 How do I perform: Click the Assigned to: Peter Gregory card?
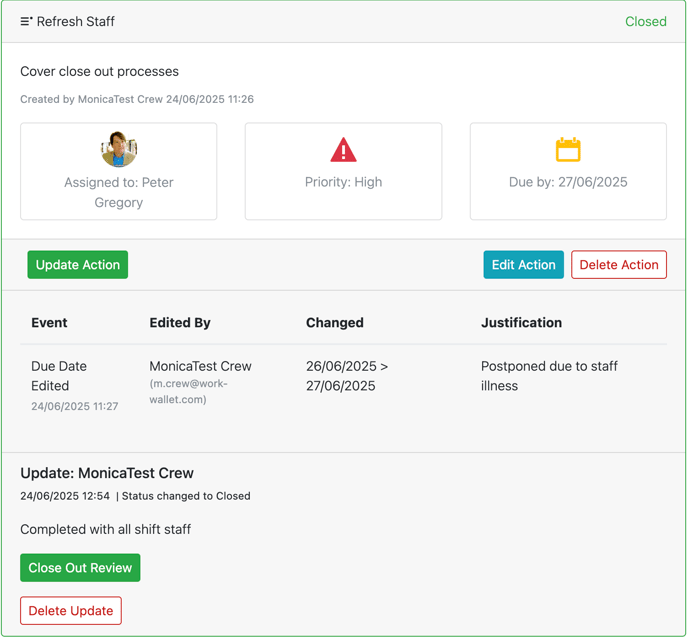tap(118, 171)
